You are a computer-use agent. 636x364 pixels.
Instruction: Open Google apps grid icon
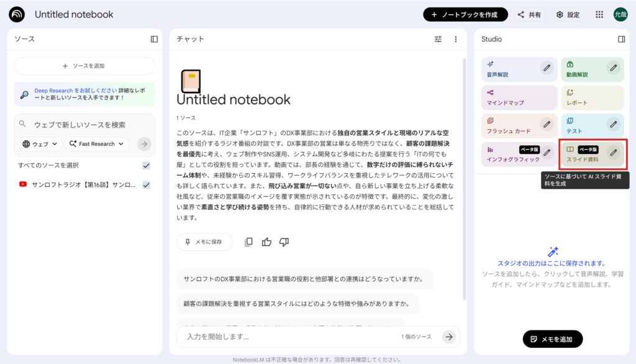599,14
